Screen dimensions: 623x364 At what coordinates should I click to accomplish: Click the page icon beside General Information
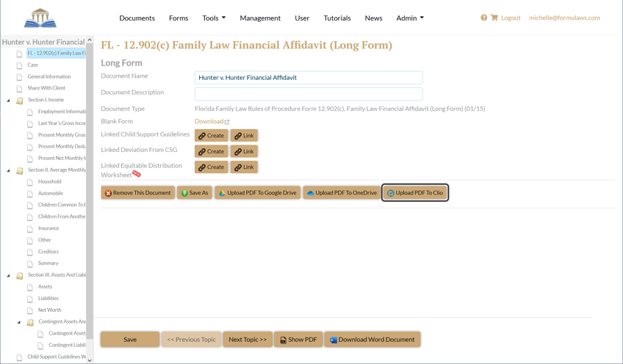pyautogui.click(x=19, y=76)
